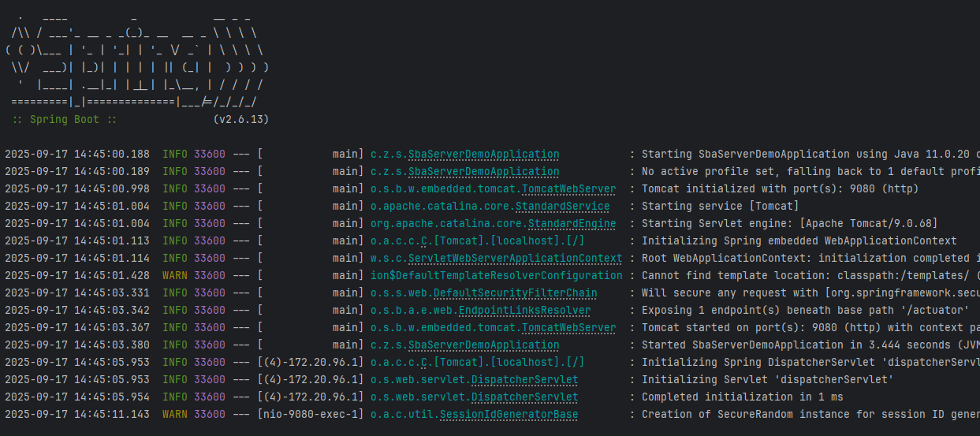This screenshot has height=436, width=980.
Task: Click SbaServerDemoApplication link on 'No active profile' line
Action: click(x=483, y=172)
